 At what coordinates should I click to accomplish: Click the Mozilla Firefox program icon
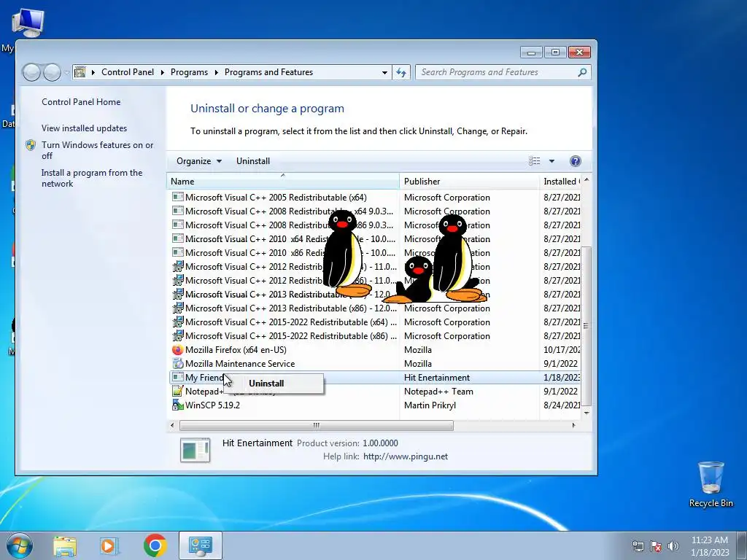[178, 350]
